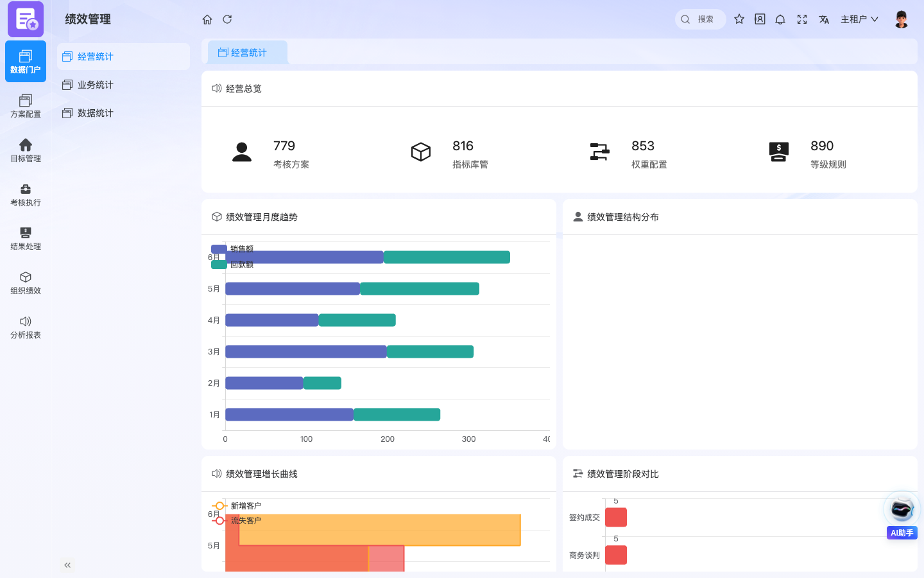Toggle fullscreen mode icon

pos(802,19)
